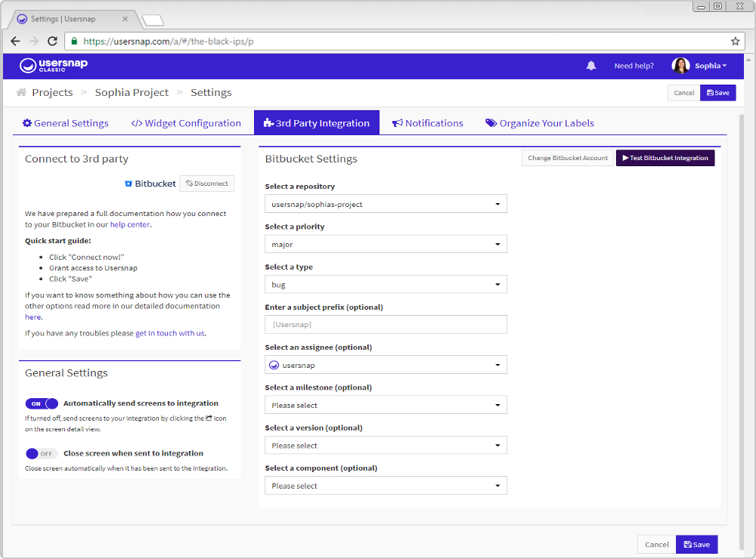Open Organize Your Labels tab
756x559 pixels.
[540, 123]
